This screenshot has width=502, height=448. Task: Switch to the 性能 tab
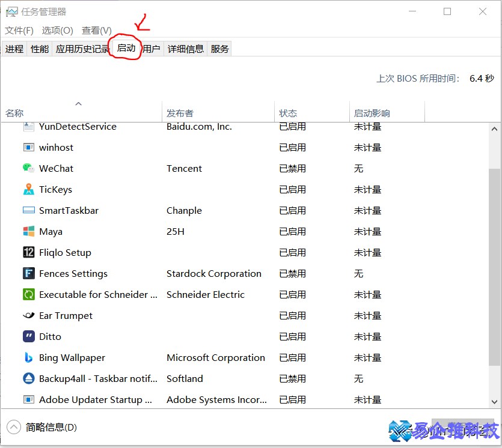(40, 49)
